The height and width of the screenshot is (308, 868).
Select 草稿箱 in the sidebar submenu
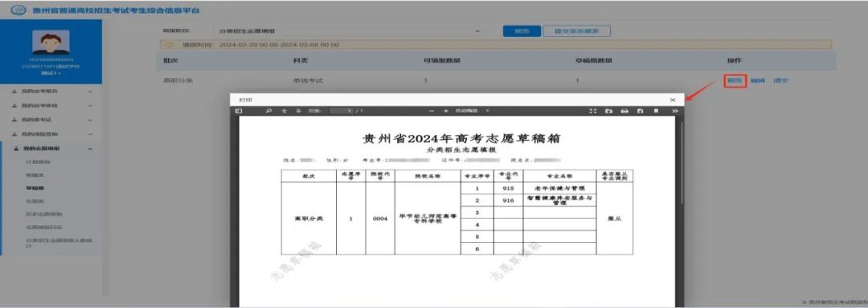[x=33, y=188]
